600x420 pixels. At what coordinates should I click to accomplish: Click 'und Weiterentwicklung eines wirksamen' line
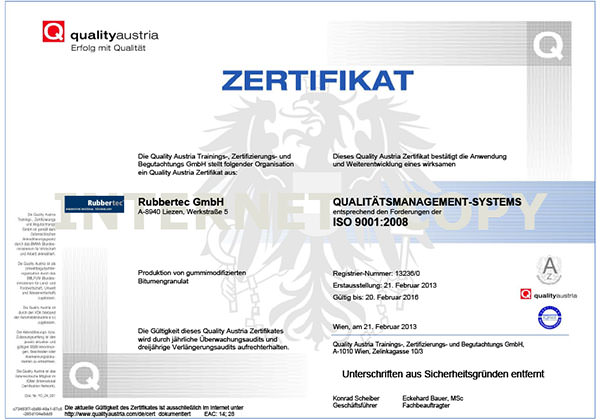[394, 164]
